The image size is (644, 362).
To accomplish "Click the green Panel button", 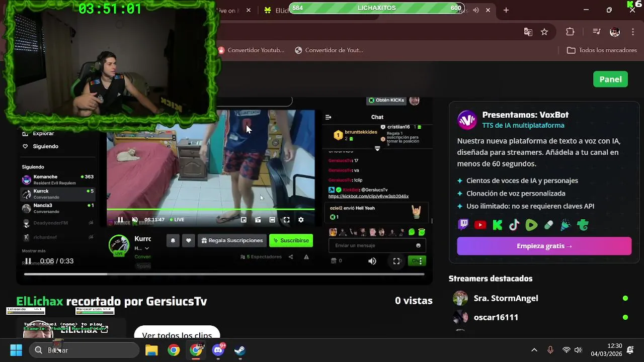I will pos(610,79).
